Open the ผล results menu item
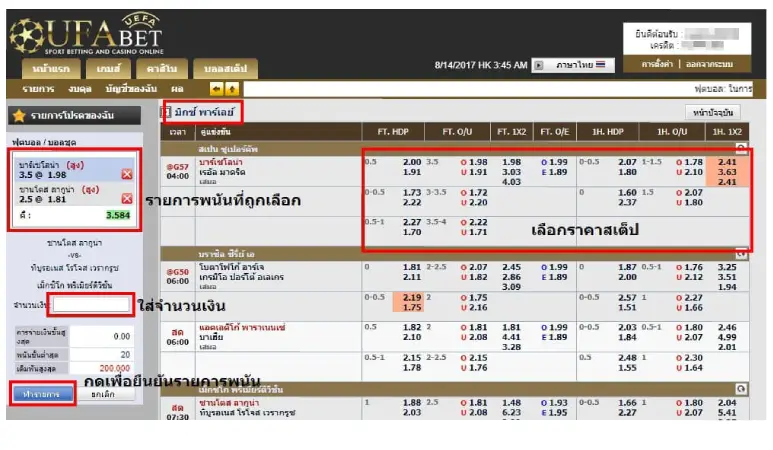Screen dimensions: 773x450 [x=177, y=89]
